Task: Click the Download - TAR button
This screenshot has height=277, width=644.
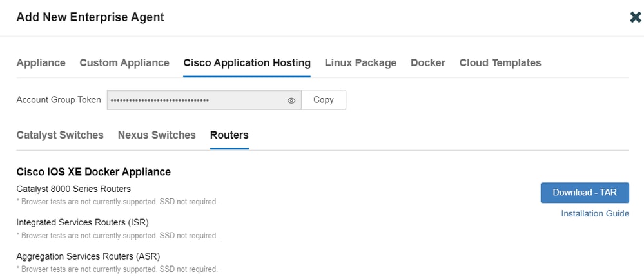Action: point(585,193)
